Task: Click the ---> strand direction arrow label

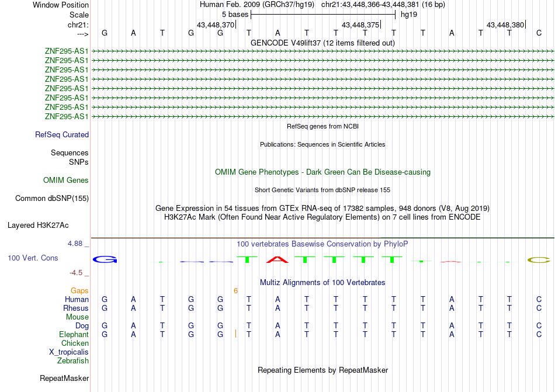Action: tap(82, 34)
